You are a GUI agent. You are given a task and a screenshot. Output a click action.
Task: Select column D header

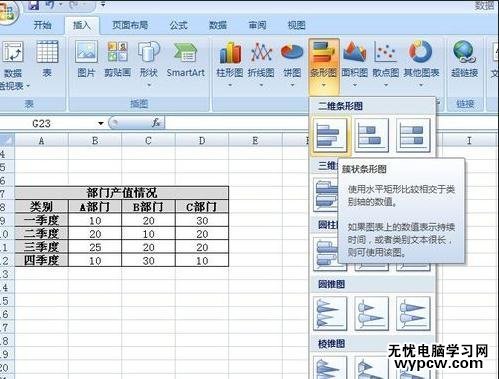point(202,141)
